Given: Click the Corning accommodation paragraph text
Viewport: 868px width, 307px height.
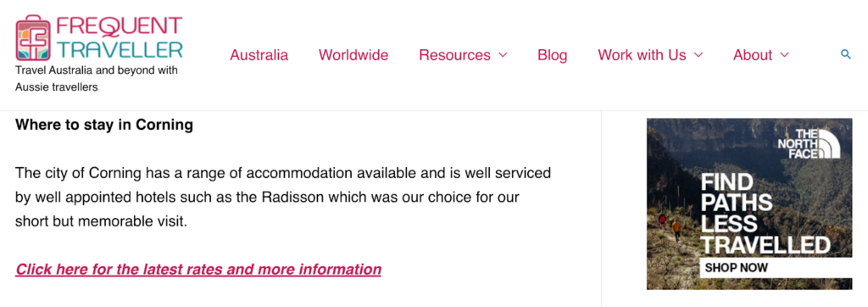Looking at the screenshot, I should tap(283, 198).
